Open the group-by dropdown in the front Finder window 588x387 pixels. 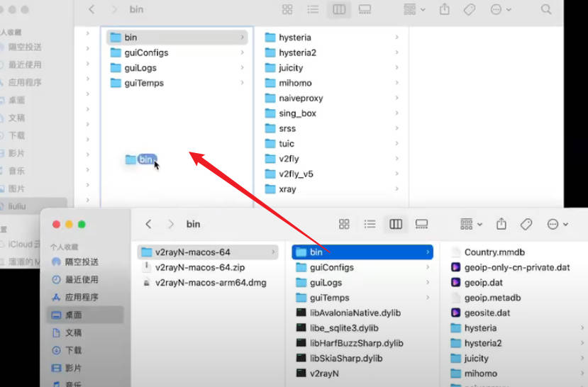pos(471,224)
